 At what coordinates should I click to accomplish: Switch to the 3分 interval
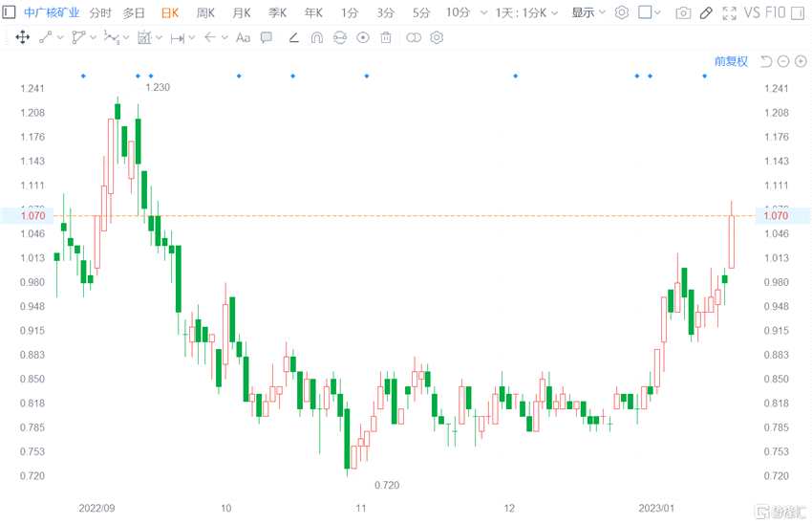385,12
